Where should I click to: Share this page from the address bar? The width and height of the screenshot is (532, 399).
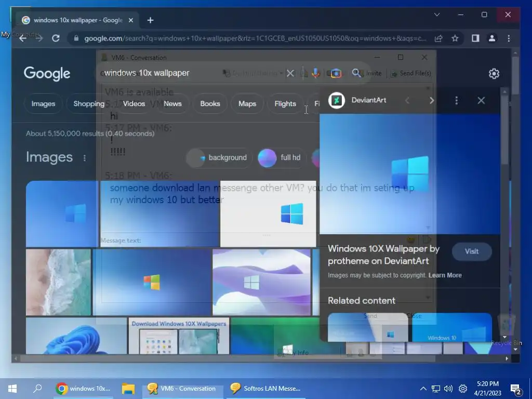point(438,38)
